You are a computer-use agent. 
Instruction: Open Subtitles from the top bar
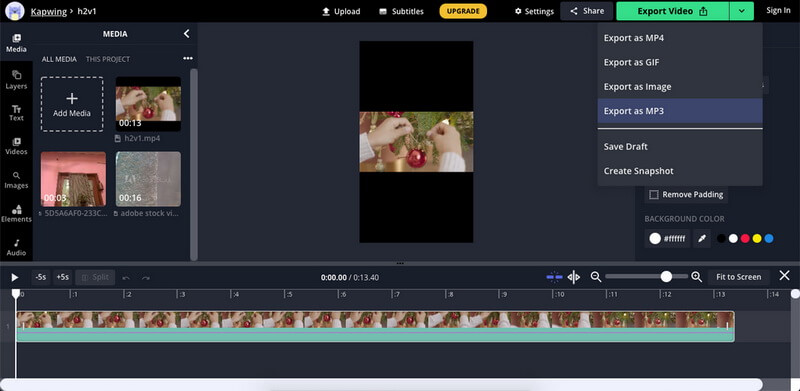coord(401,11)
